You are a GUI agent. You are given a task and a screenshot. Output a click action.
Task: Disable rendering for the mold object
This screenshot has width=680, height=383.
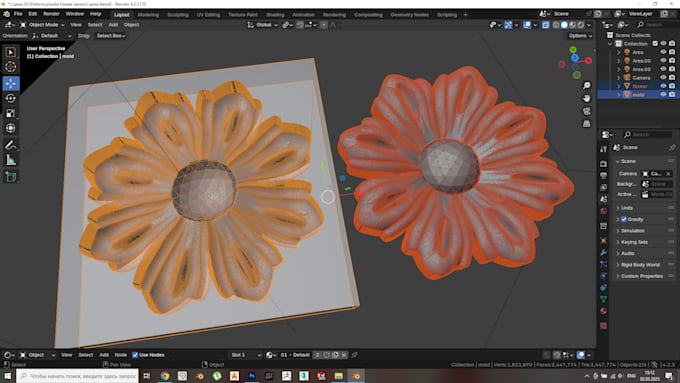tap(672, 95)
